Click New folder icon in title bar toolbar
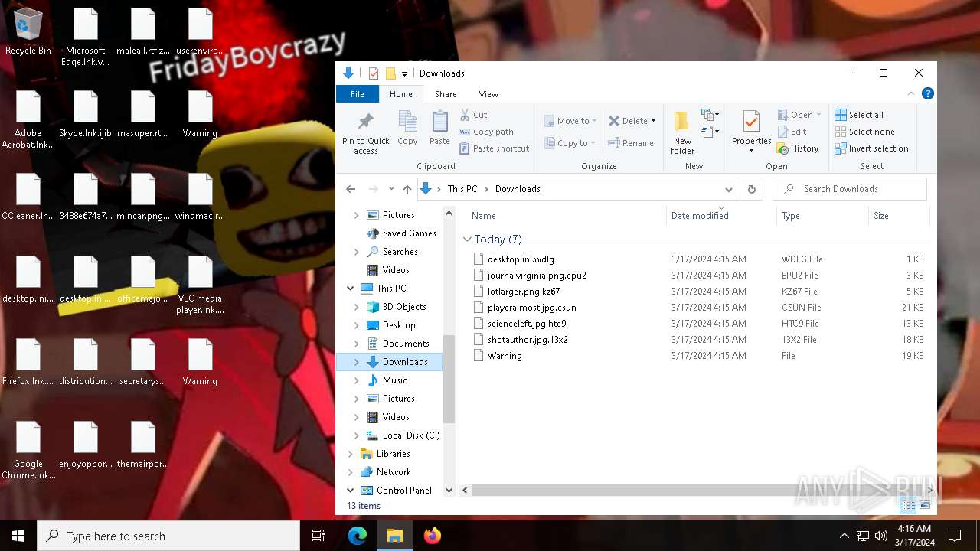The height and width of the screenshot is (551, 980). pyautogui.click(x=390, y=73)
